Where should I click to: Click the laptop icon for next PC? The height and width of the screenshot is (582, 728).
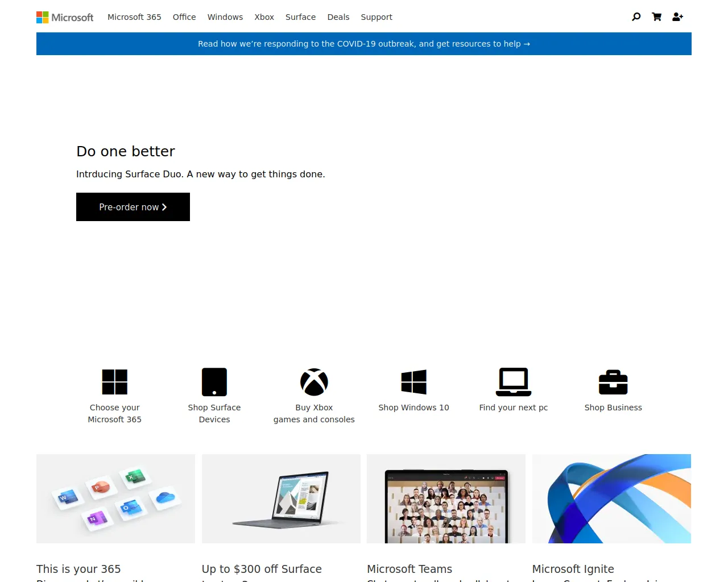(514, 382)
